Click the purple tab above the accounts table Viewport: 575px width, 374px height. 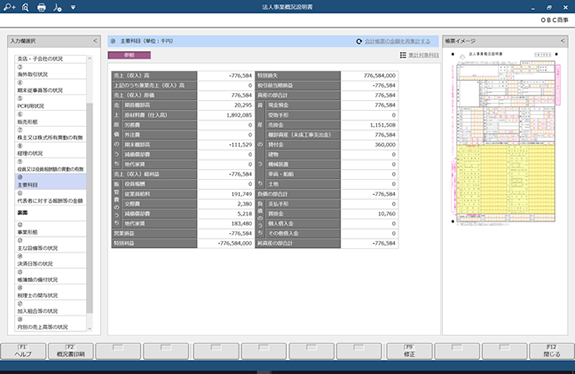pos(129,55)
